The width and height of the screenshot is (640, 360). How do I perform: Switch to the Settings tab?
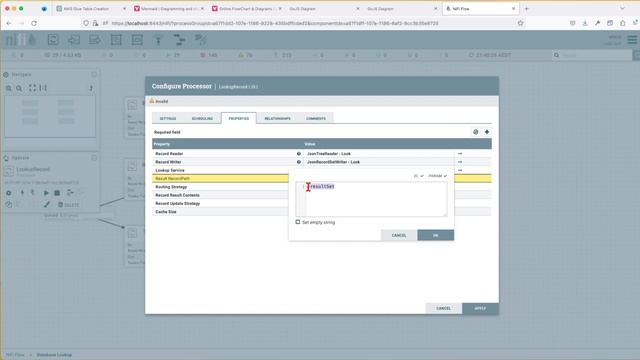(x=168, y=118)
